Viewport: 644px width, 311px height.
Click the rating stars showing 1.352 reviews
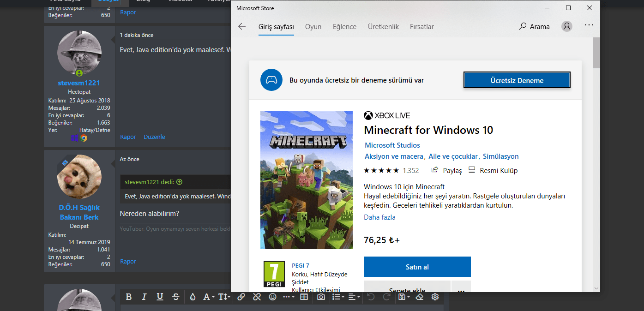pyautogui.click(x=381, y=171)
